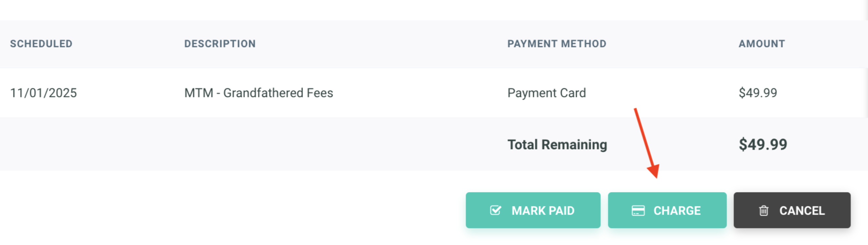Open the MTM - Grandfathered Fees entry
This screenshot has height=245, width=868.
(x=258, y=93)
